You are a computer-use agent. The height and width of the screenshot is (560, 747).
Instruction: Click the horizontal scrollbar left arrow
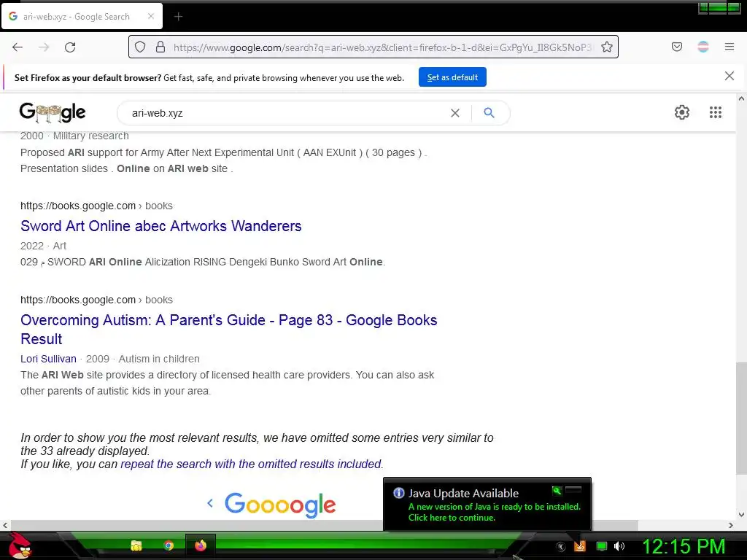(x=5, y=525)
